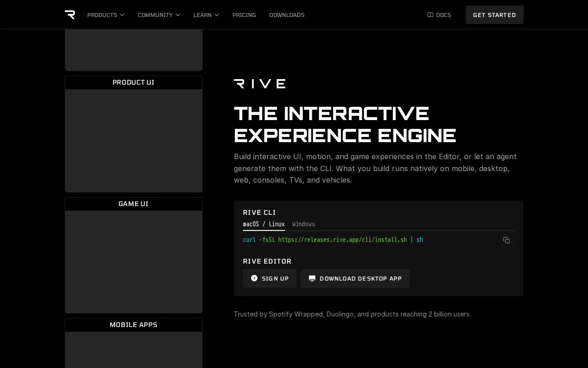588x368 pixels.
Task: Click the Docs book icon
Action: (x=430, y=15)
